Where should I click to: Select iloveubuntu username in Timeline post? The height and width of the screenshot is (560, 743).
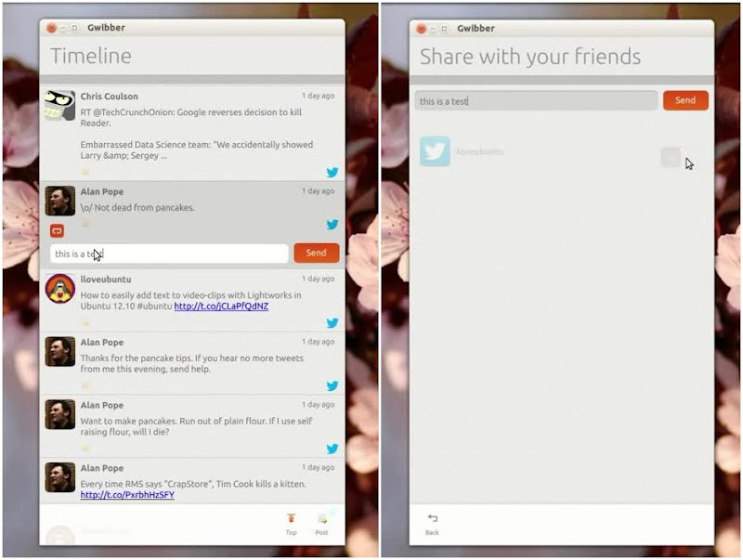point(106,280)
